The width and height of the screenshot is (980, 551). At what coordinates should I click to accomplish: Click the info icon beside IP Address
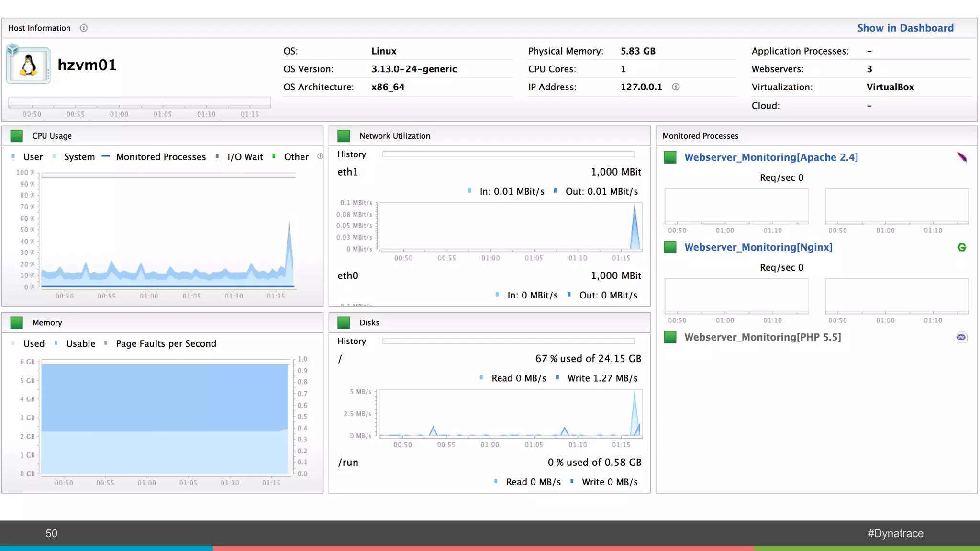click(676, 87)
